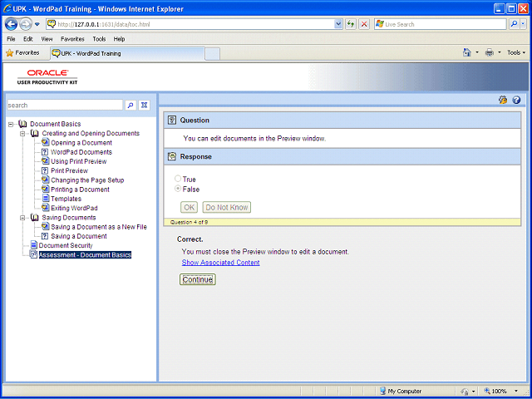Open WordPad Documents question icon
Viewport: 532px width, 399px height.
[45, 152]
